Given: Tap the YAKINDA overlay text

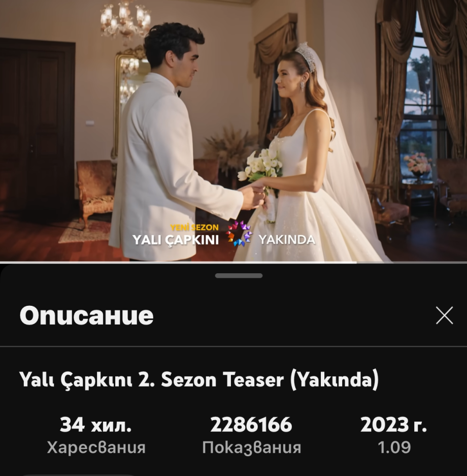Looking at the screenshot, I should pos(287,240).
